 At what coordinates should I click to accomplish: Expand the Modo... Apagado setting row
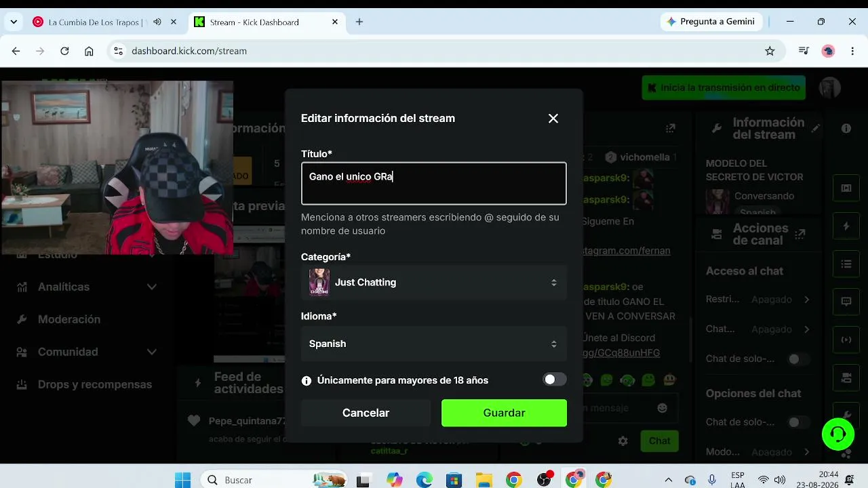(x=807, y=452)
